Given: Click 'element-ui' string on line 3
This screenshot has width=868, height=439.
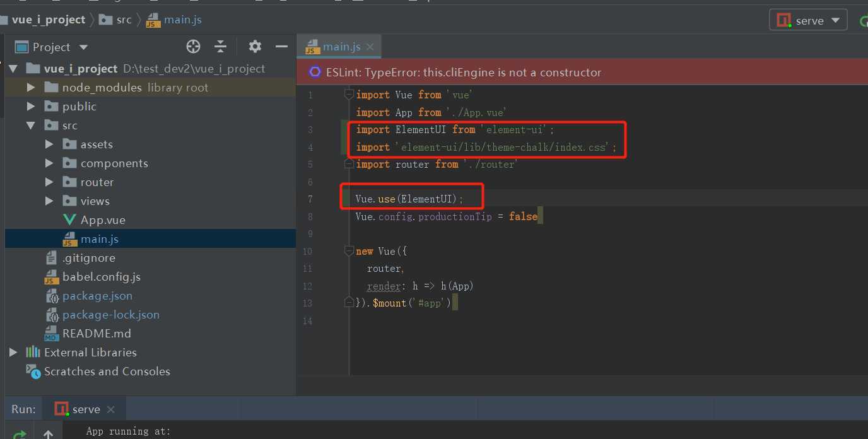Looking at the screenshot, I should [x=517, y=129].
